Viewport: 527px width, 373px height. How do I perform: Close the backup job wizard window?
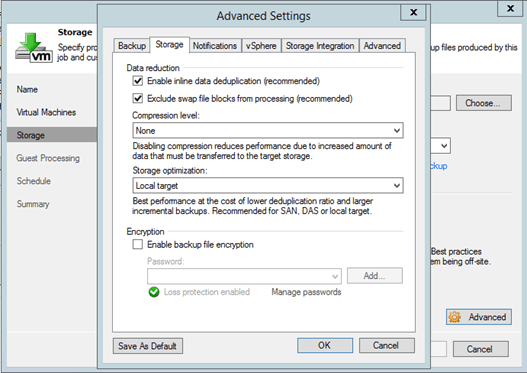point(510,8)
